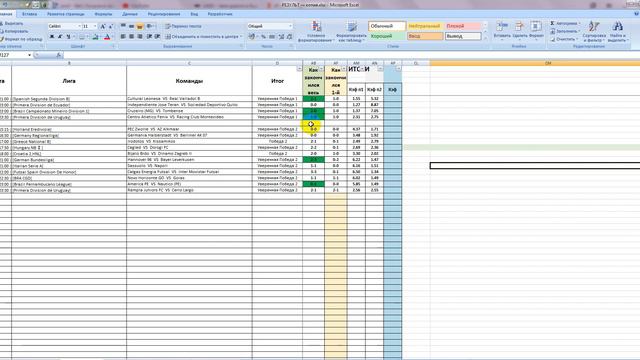Click the Вырезать cut command

tap(12, 24)
